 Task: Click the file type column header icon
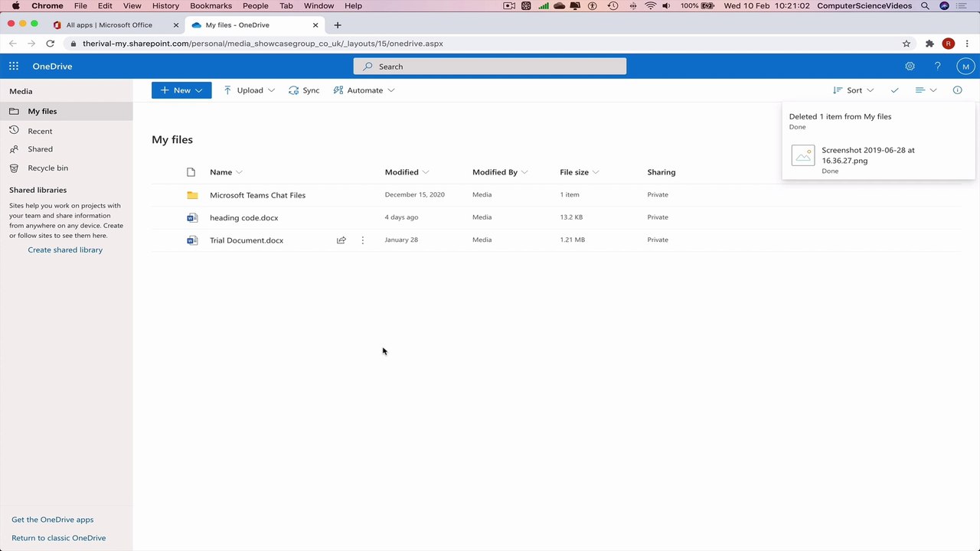191,172
